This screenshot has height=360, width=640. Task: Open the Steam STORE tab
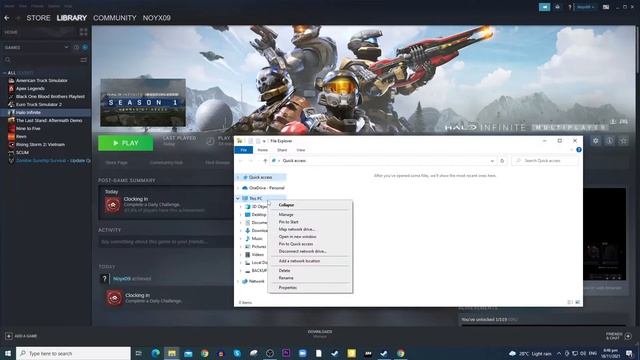click(x=38, y=18)
